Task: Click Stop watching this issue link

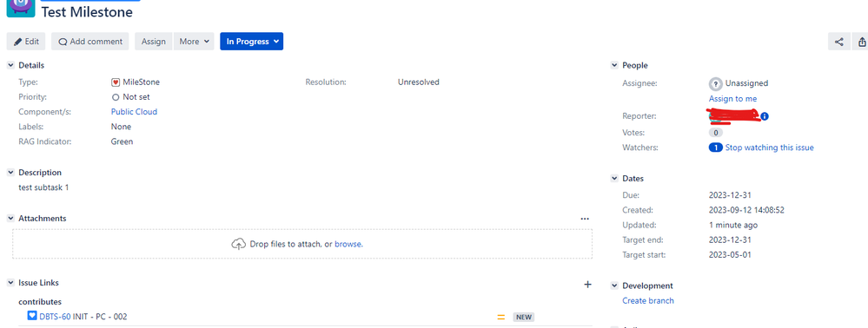Action: click(x=770, y=148)
